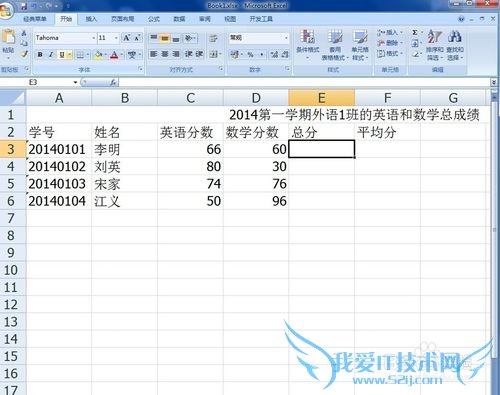Apply the yellow fill color bucket
Viewport: 500px width, 395px height.
pos(99,54)
